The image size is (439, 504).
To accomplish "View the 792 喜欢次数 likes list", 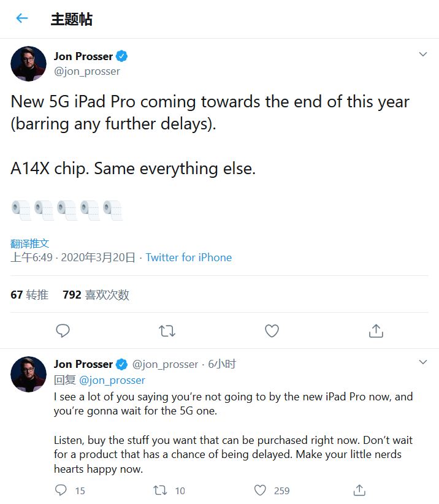I will coord(96,295).
